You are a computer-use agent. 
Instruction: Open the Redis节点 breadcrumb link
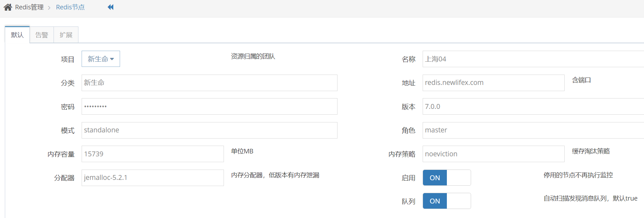tap(70, 7)
